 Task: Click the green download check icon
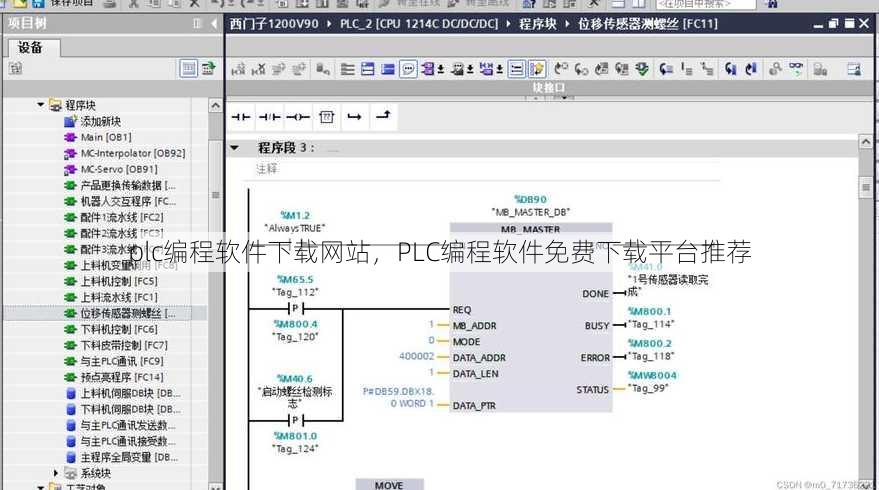point(642,70)
